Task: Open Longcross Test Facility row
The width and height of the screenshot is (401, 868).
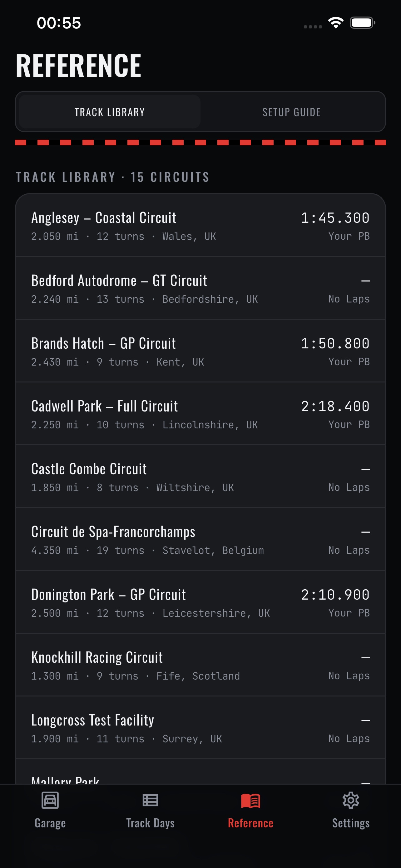Action: coord(200,727)
